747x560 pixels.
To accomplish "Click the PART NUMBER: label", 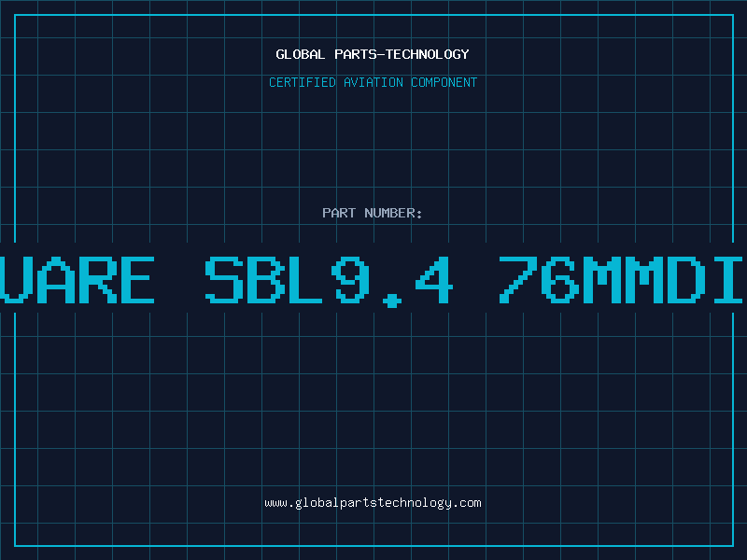I will point(372,213).
